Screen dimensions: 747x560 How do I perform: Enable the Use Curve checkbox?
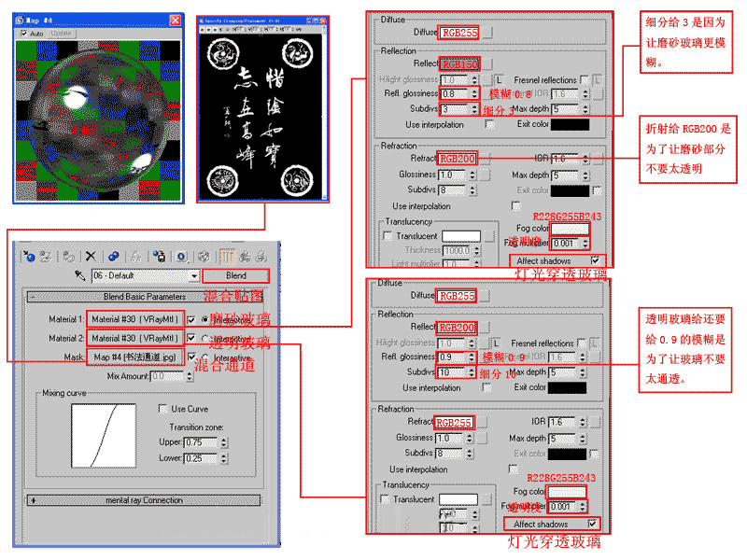[x=162, y=409]
